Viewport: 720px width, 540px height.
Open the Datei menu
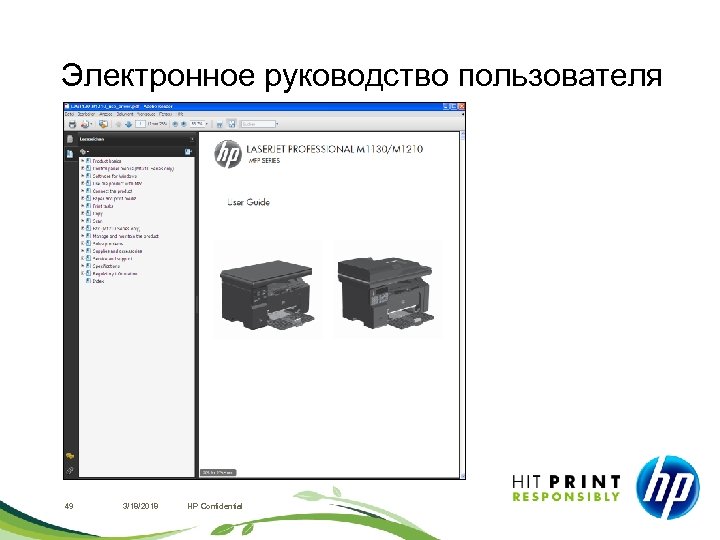pos(69,114)
